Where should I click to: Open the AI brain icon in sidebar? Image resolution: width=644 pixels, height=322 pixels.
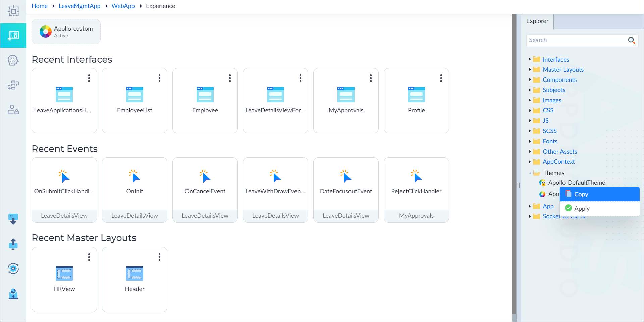[13, 60]
